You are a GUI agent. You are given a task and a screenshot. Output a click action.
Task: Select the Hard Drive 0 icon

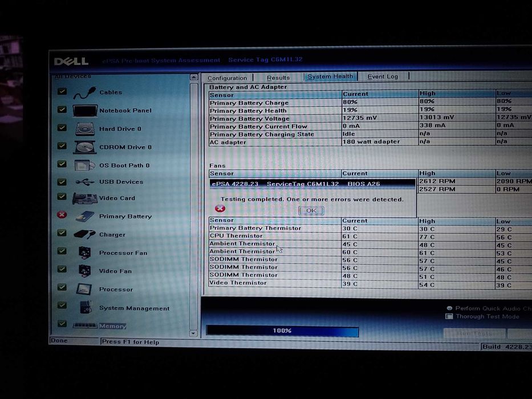[85, 129]
